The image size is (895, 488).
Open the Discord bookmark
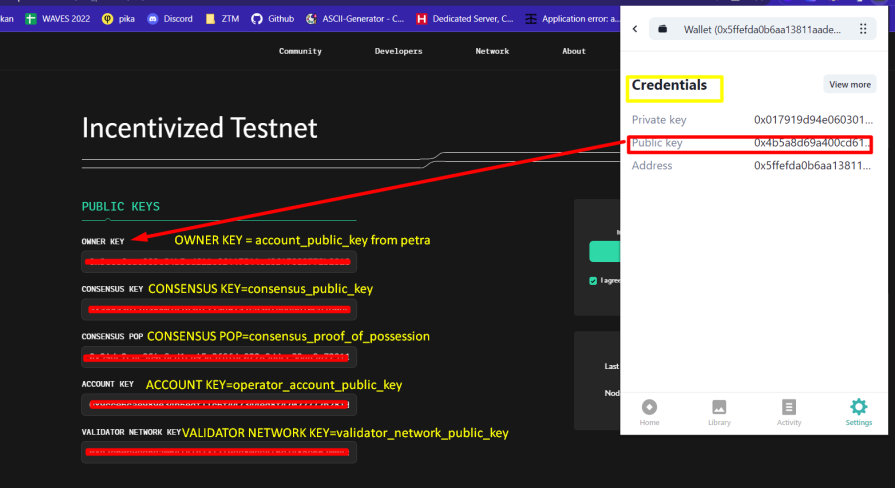coord(169,18)
